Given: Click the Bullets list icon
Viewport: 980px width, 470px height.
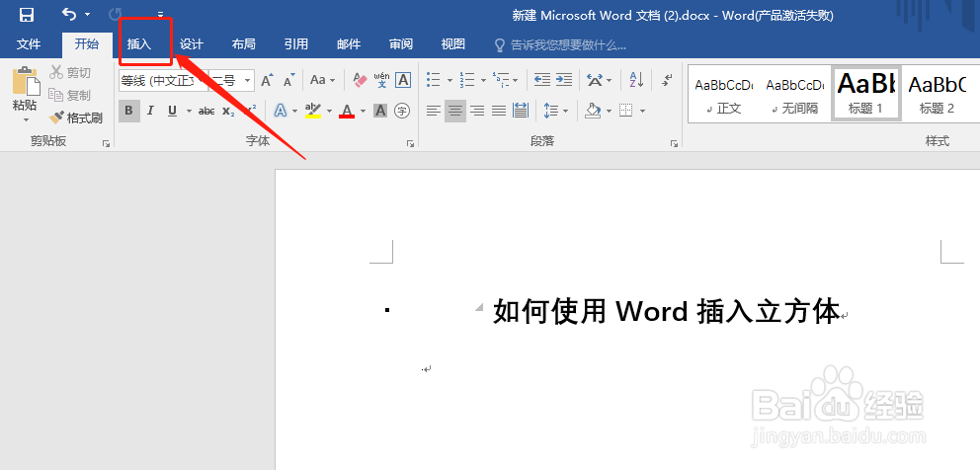Looking at the screenshot, I should pos(433,80).
